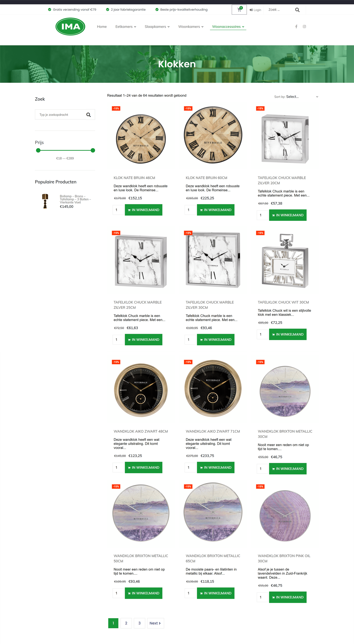Go to page 2 of results
The width and height of the screenshot is (354, 644).
(x=126, y=623)
